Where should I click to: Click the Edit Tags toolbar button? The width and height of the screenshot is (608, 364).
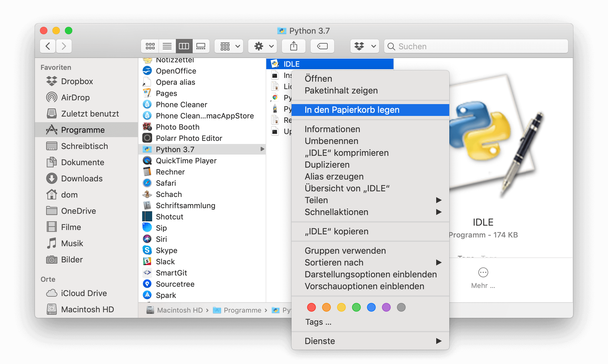(x=322, y=46)
